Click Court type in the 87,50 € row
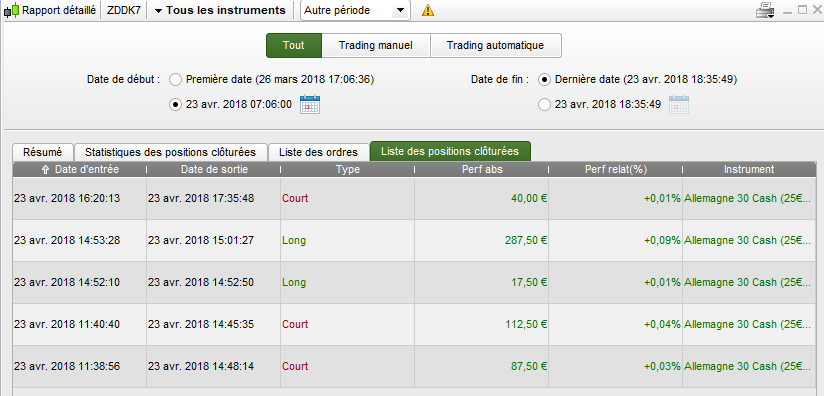Viewport: 824px width, 396px height. [295, 366]
